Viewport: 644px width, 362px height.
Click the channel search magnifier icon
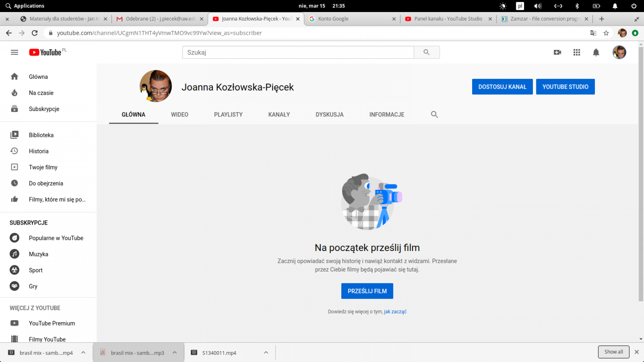click(x=434, y=114)
